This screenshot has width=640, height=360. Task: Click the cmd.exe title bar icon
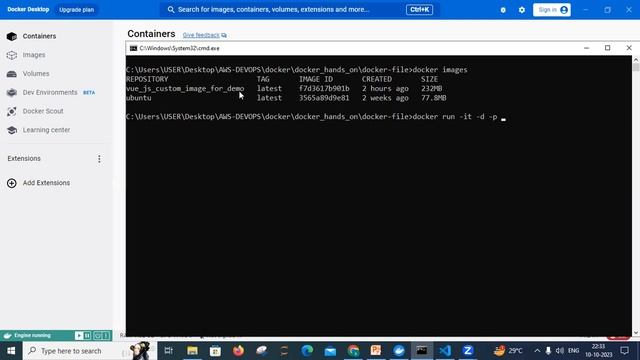click(133, 48)
